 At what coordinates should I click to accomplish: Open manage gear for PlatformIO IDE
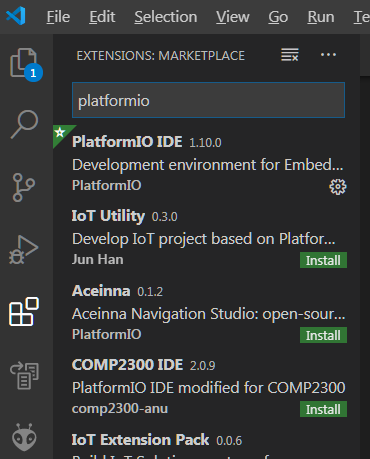pyautogui.click(x=338, y=187)
